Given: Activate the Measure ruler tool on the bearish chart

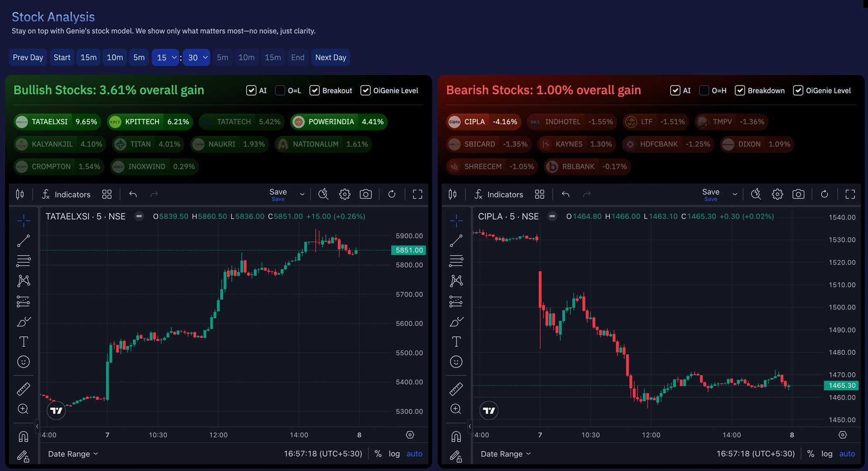Looking at the screenshot, I should (x=456, y=388).
